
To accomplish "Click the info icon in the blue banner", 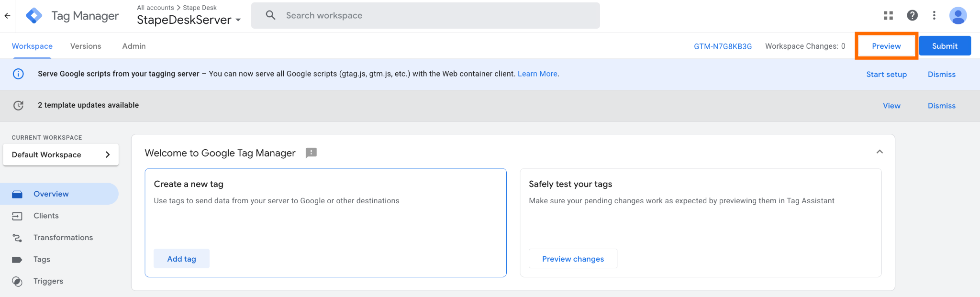I will pos(18,74).
